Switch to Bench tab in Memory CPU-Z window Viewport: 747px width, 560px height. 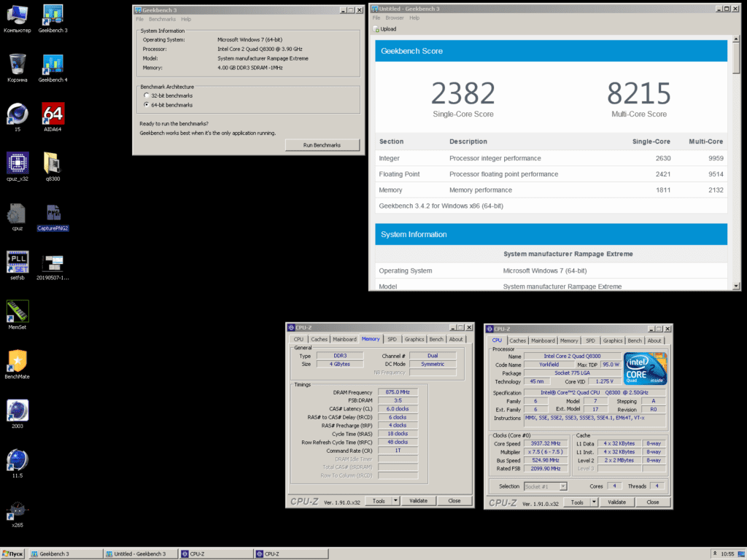click(x=436, y=340)
